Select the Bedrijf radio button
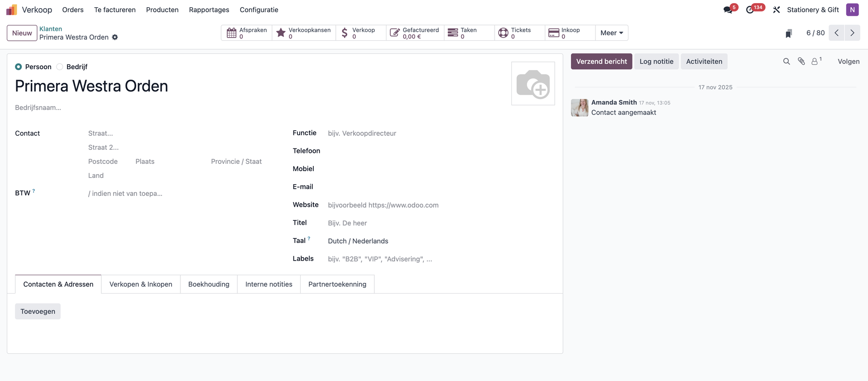Image resolution: width=868 pixels, height=381 pixels. 60,67
